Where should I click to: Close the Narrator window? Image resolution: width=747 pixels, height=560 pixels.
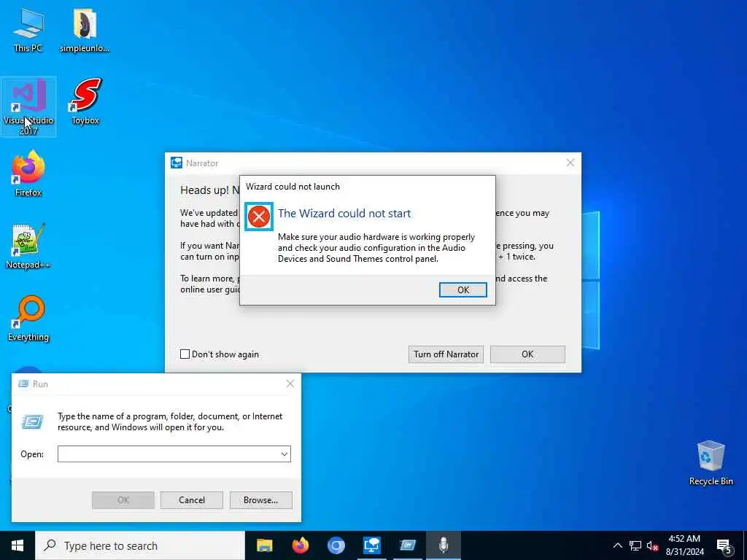570,163
